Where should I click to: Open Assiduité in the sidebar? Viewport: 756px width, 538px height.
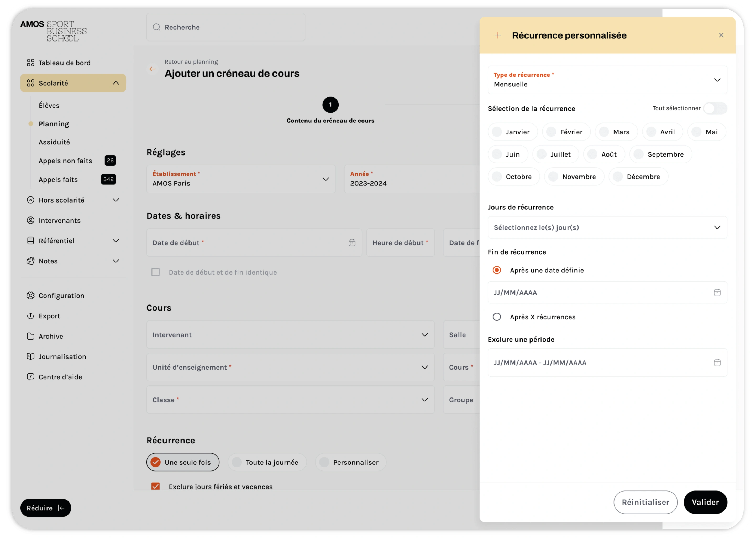[x=54, y=142]
